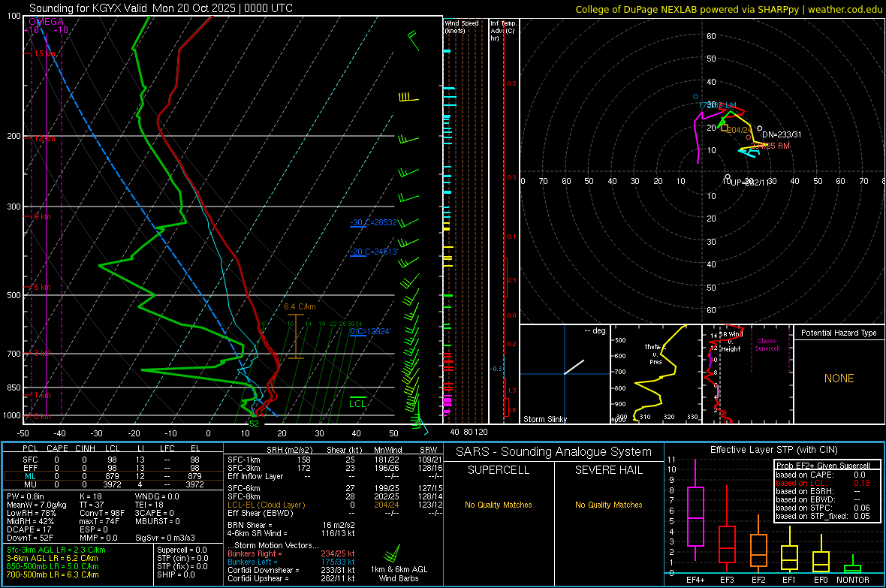Click the SEVERE HAIL column header
The height and width of the screenshot is (588, 886).
coord(608,470)
